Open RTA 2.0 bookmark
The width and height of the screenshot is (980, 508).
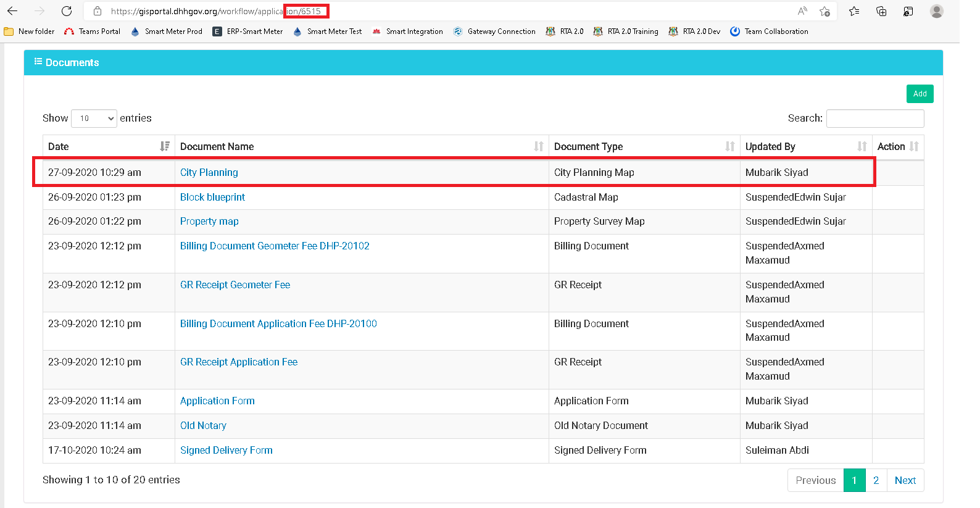(x=565, y=31)
